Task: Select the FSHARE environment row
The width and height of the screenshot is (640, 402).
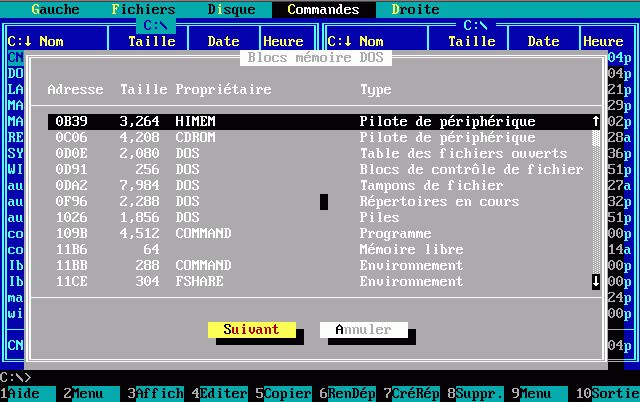Action: point(318,281)
